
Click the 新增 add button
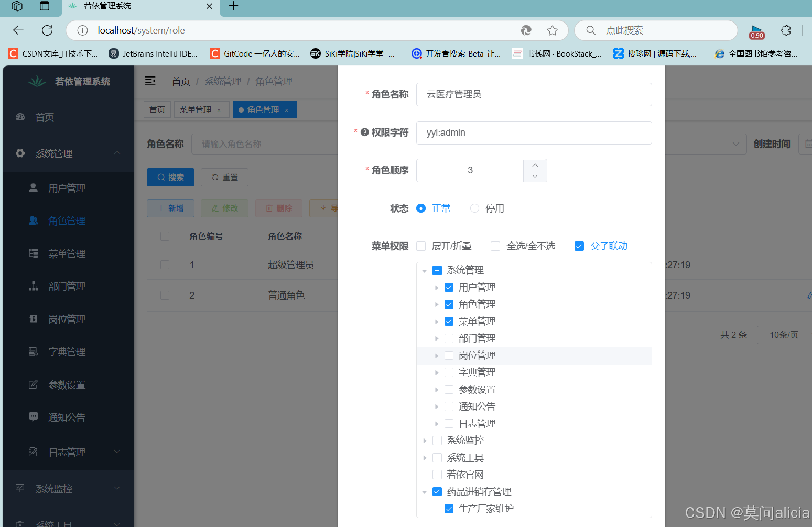(x=170, y=208)
